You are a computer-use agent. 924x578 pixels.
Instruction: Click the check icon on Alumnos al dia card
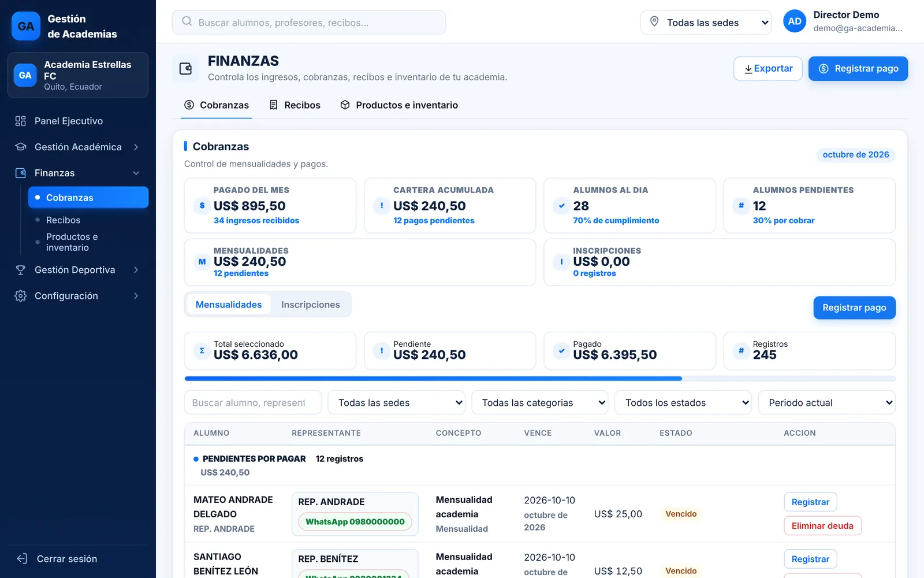[561, 205]
